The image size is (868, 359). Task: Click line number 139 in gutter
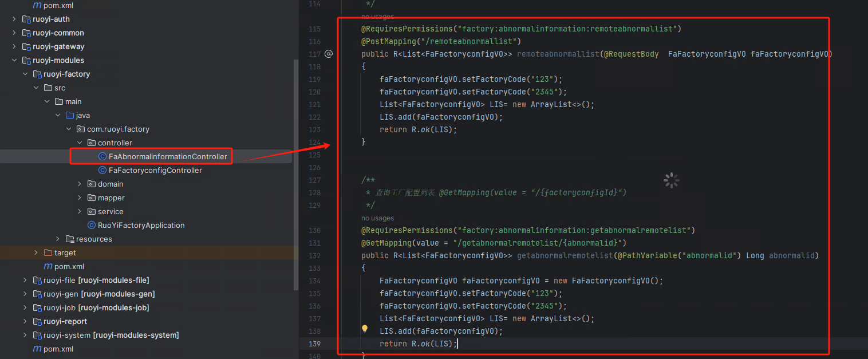click(x=314, y=344)
